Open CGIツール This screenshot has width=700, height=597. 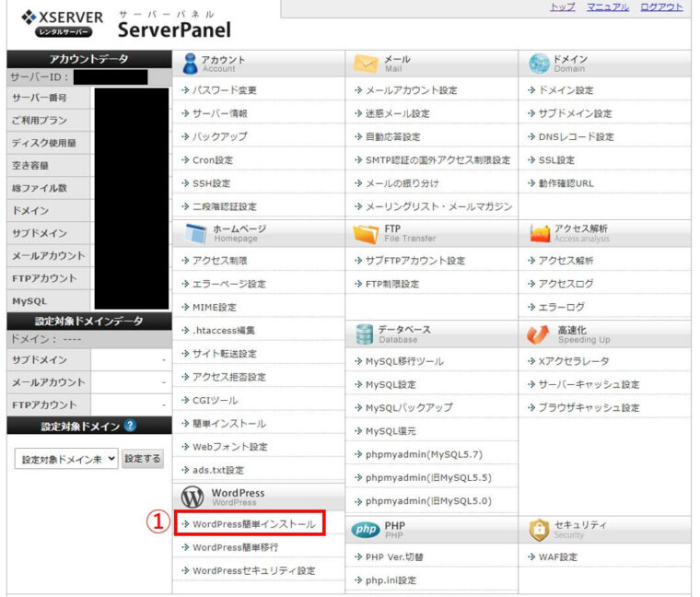[216, 400]
